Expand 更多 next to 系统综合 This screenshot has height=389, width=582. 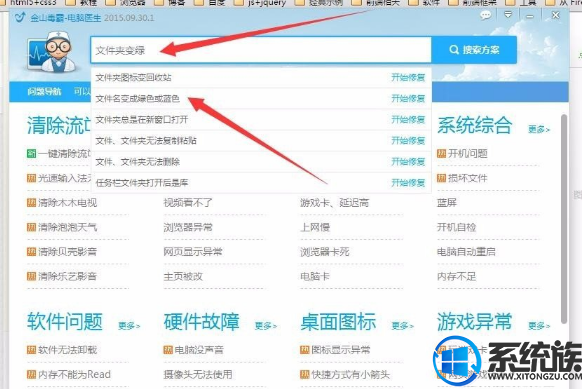[539, 129]
